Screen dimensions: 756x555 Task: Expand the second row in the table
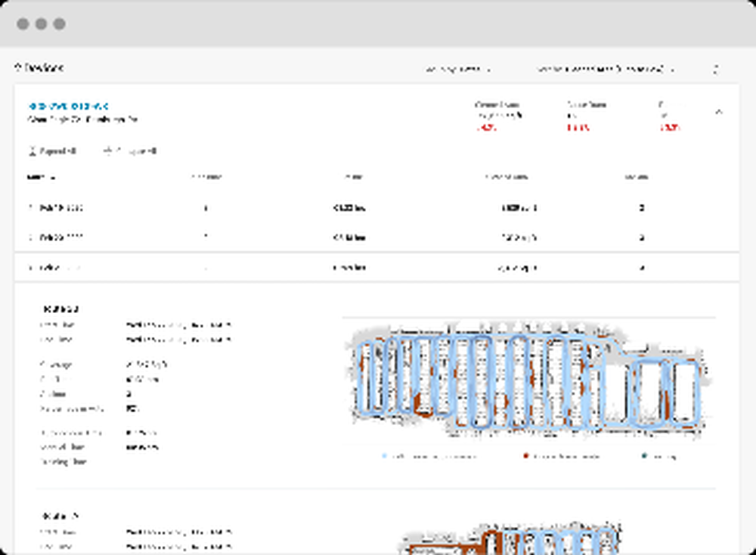pos(376,237)
